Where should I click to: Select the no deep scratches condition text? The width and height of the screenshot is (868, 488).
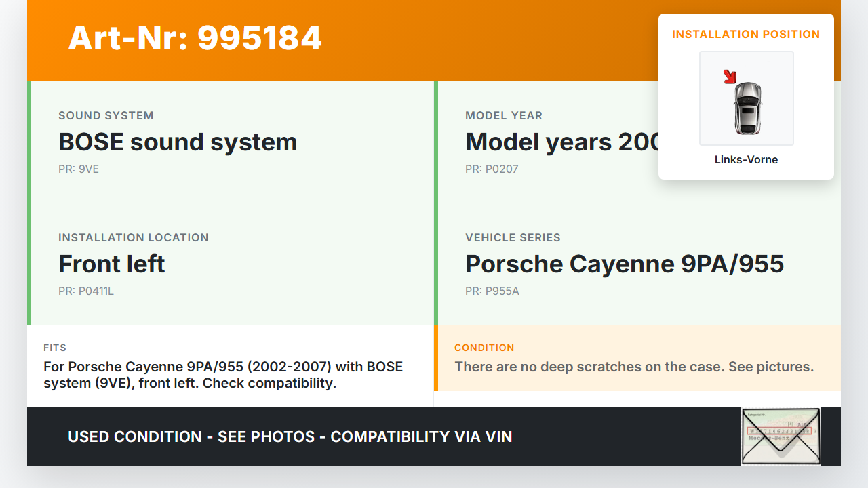coord(633,367)
